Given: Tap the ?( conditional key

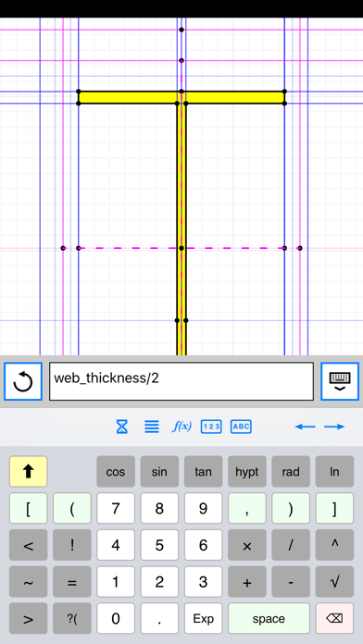Looking at the screenshot, I should [x=72, y=618].
